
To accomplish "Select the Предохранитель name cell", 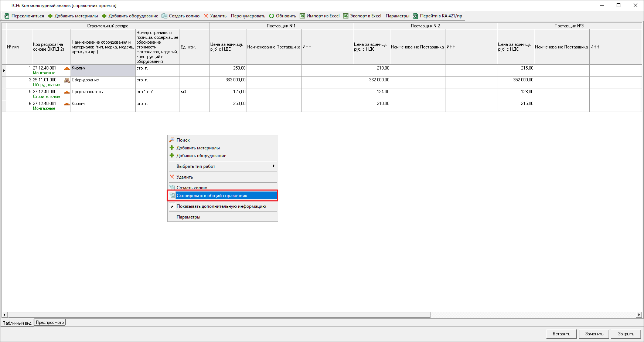I will [x=103, y=94].
